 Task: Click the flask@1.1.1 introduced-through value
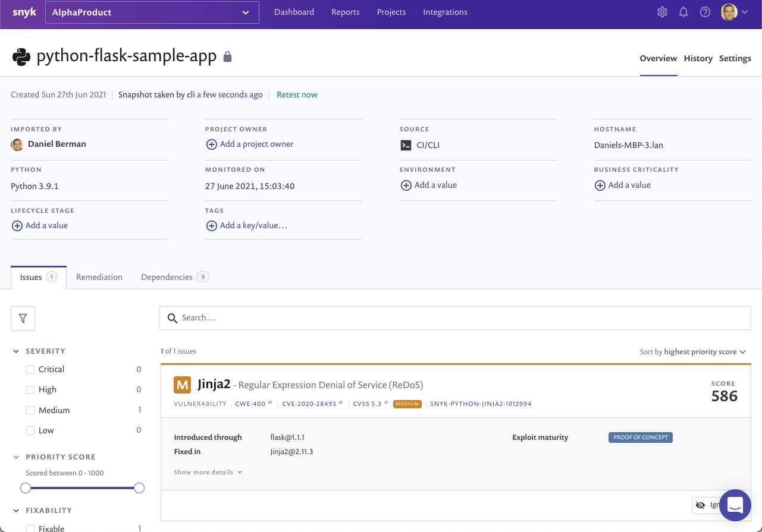[287, 437]
